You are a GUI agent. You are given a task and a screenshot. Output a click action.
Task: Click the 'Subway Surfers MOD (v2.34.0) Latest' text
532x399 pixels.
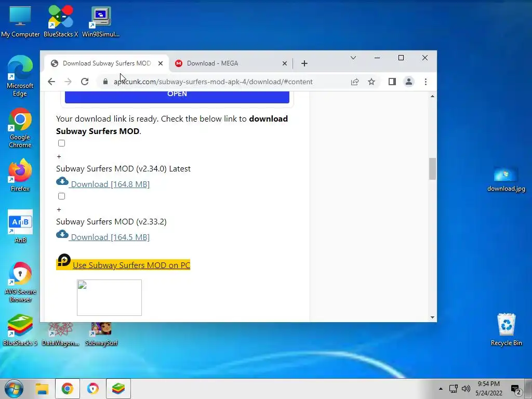pyautogui.click(x=123, y=169)
